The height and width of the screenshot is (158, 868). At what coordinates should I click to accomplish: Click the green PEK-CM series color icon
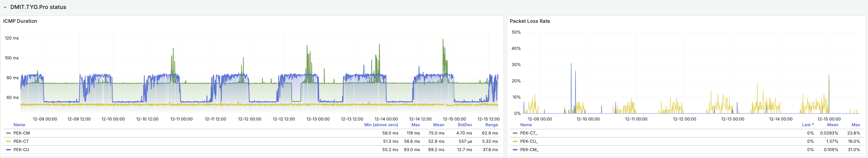pyautogui.click(x=9, y=133)
